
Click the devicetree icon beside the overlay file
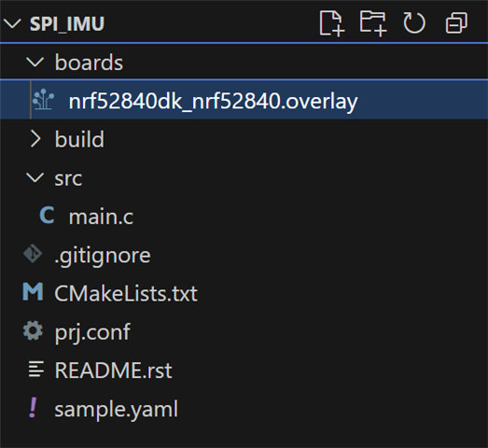coord(43,100)
